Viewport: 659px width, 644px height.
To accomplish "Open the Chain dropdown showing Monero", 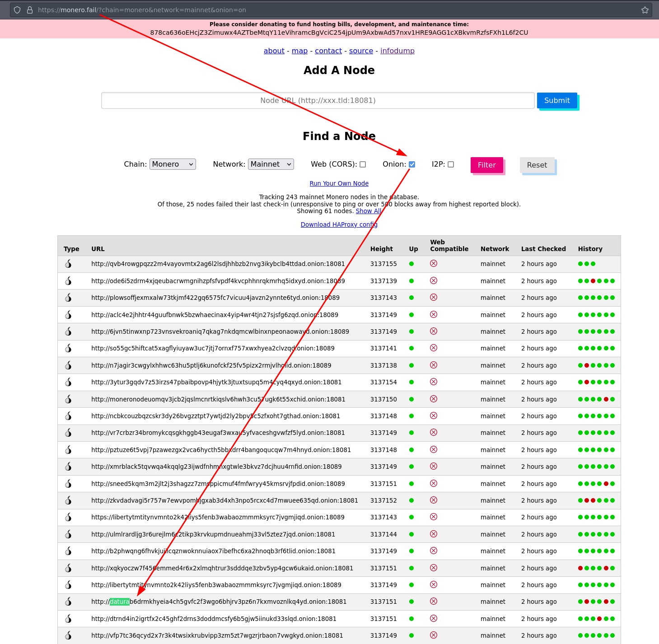I will (173, 164).
